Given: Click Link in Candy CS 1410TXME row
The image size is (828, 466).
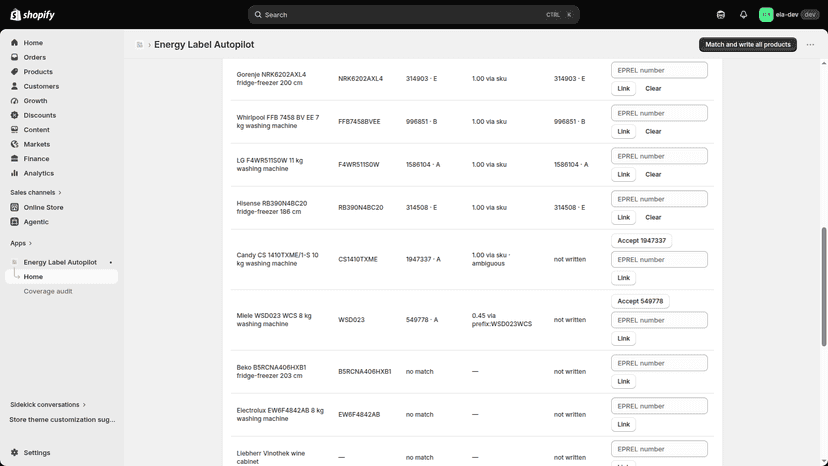Looking at the screenshot, I should click(624, 278).
